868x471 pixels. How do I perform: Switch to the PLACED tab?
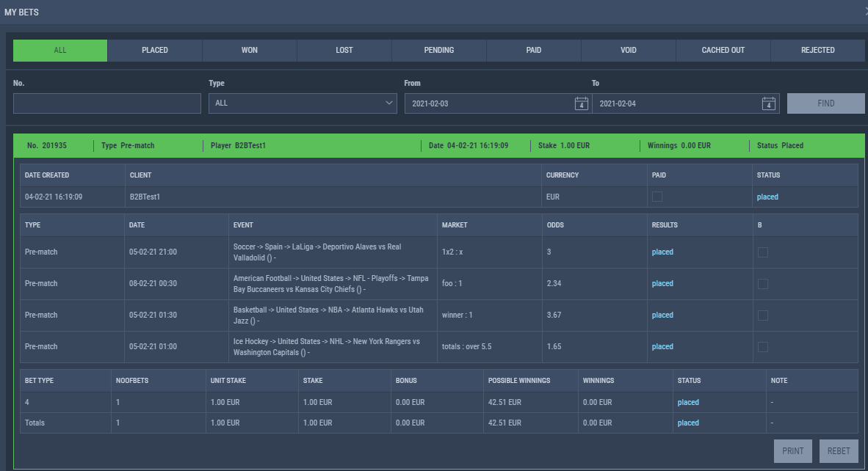(155, 51)
